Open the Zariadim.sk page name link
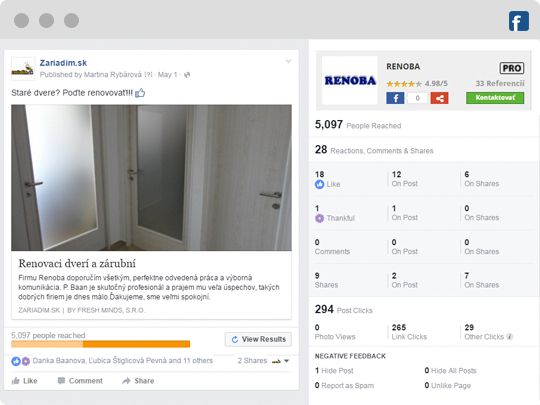This screenshot has width=540, height=405. 63,63
